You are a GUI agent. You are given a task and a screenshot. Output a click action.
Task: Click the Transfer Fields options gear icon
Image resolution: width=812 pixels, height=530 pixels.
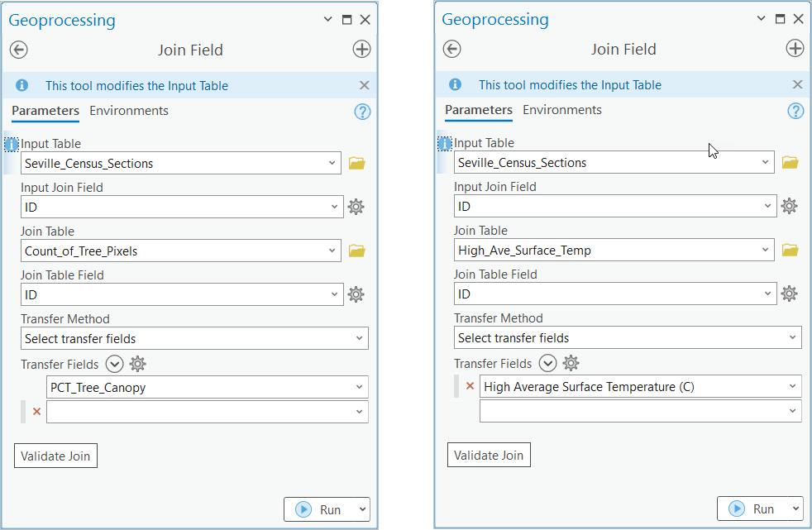pyautogui.click(x=137, y=364)
